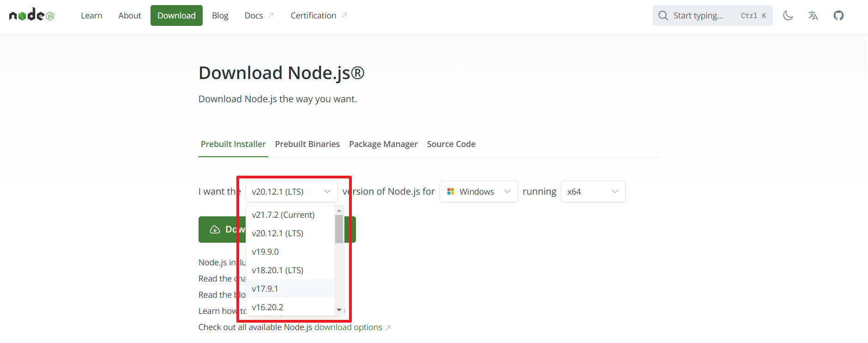
Task: Click the chevron of the x64 dropdown
Action: click(x=615, y=191)
